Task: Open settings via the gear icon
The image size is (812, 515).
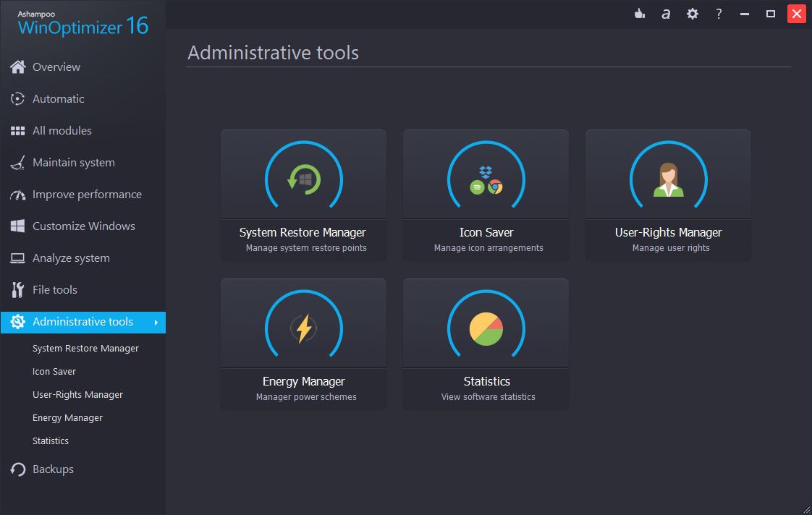Action: pyautogui.click(x=693, y=14)
